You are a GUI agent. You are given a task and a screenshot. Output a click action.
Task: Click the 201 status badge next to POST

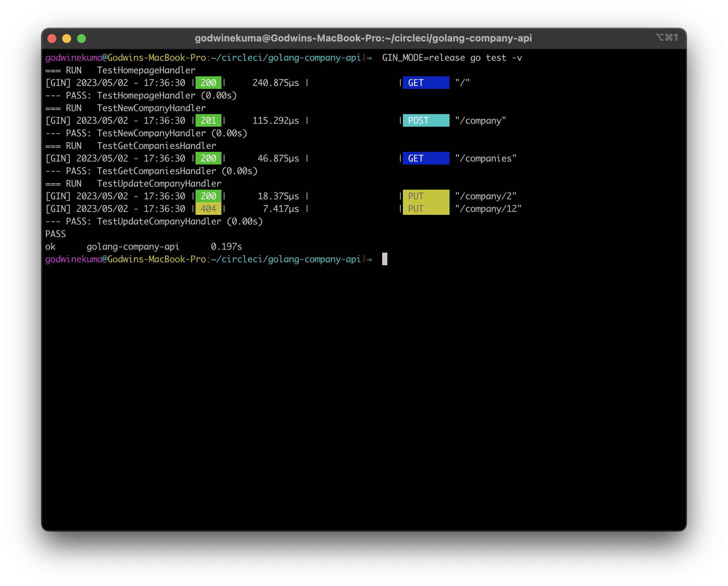pyautogui.click(x=208, y=120)
